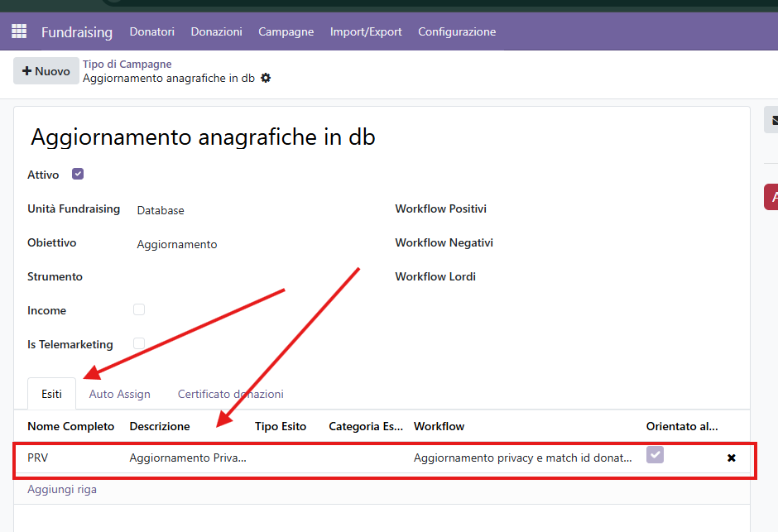The width and height of the screenshot is (778, 532).
Task: Untick the Attivo checkbox
Action: pyautogui.click(x=78, y=174)
